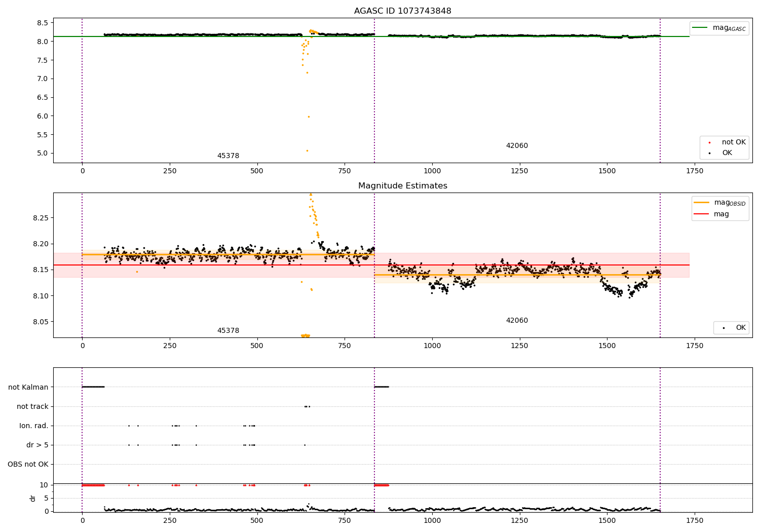
Task: Click the dr axis tick labeled 10
Action: [44, 485]
